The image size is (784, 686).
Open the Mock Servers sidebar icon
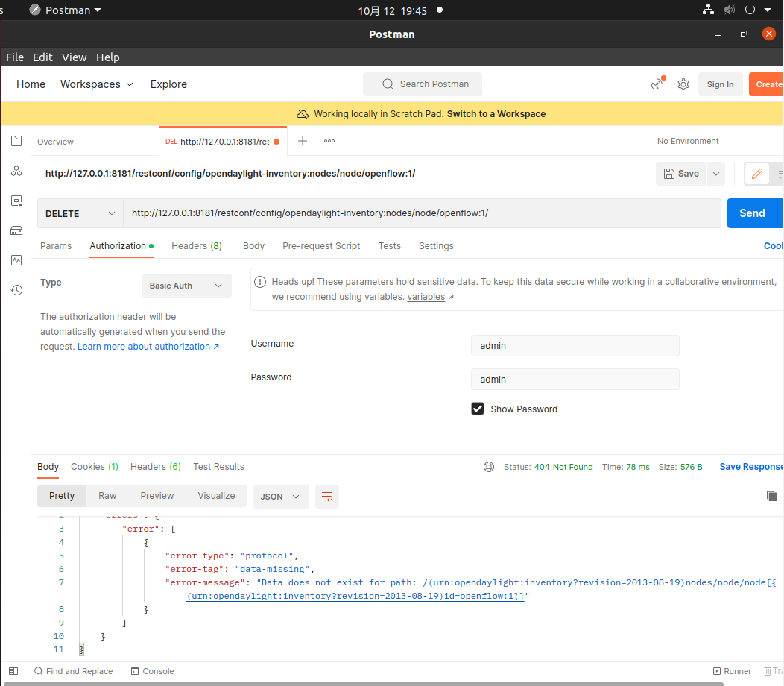(x=16, y=230)
